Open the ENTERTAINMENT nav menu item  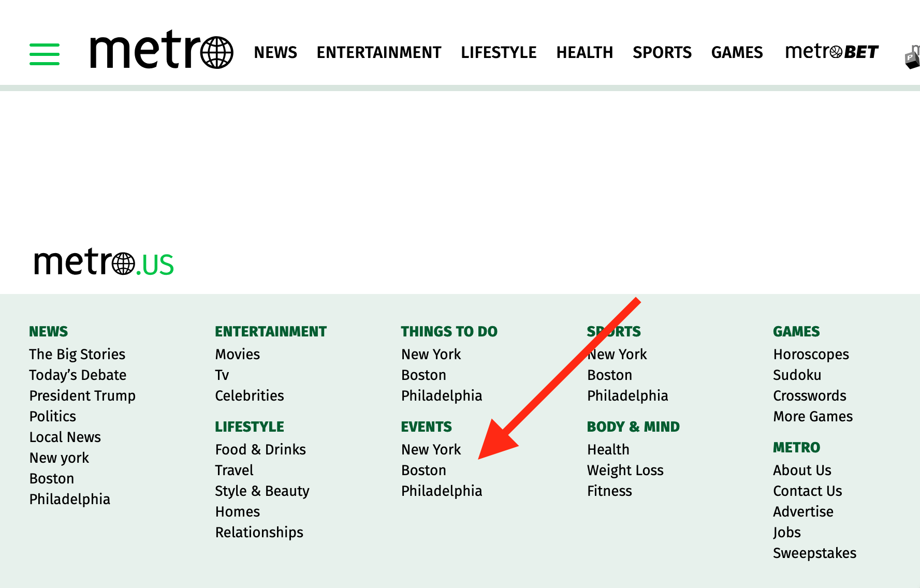(x=379, y=52)
